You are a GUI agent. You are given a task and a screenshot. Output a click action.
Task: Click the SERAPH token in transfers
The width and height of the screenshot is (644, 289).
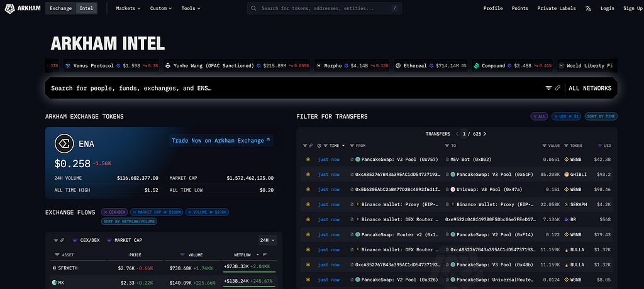click(x=575, y=204)
